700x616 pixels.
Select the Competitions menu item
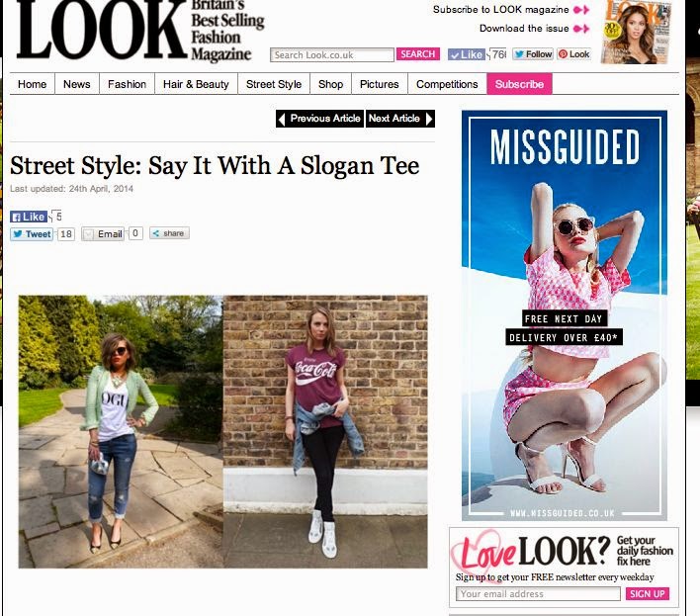coord(447,84)
